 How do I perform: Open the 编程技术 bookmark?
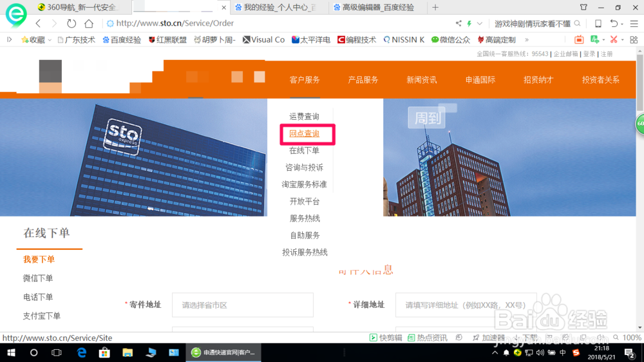[357, 40]
